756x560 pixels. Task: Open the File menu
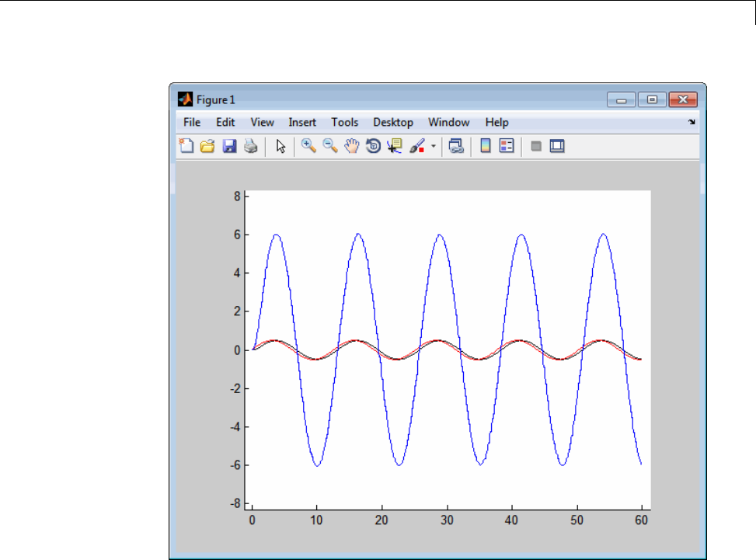(192, 123)
